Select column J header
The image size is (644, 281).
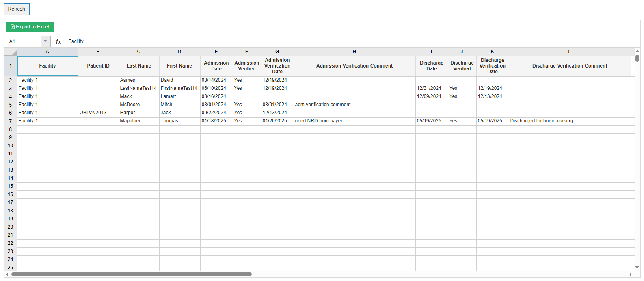coord(462,52)
